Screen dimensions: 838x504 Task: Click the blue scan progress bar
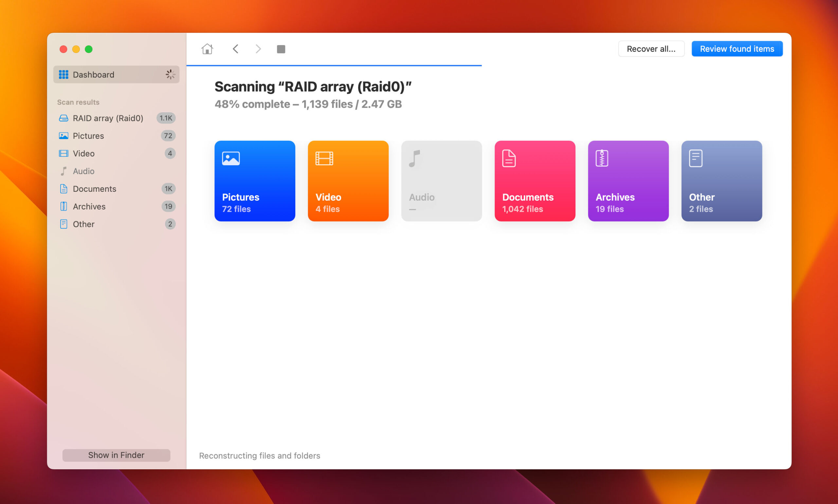[334, 65]
